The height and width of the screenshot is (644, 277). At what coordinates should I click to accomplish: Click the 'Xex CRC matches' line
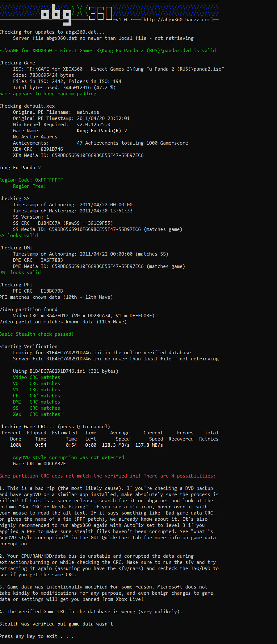pyautogui.click(x=36, y=414)
